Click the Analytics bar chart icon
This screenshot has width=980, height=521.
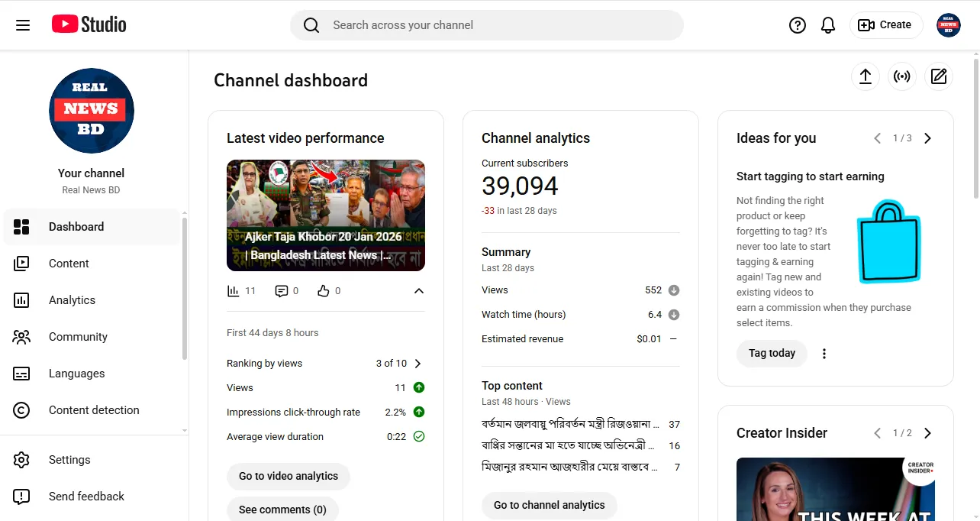(x=21, y=300)
